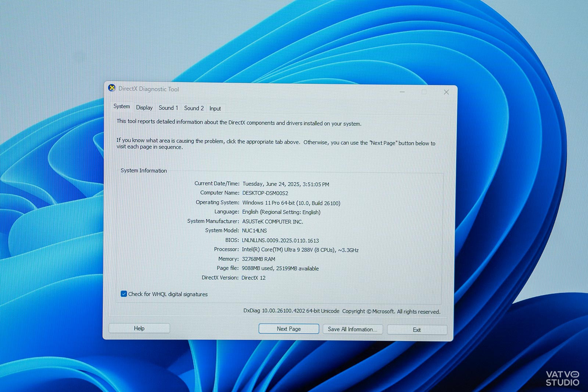The height and width of the screenshot is (392, 588).
Task: Click memory value 32768MB RAM
Action: click(258, 259)
